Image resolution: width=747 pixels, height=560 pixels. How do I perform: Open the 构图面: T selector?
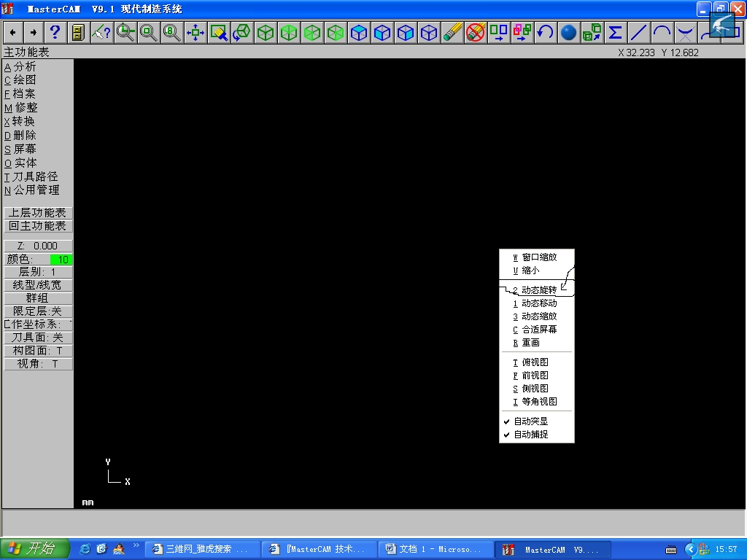pyautogui.click(x=38, y=351)
